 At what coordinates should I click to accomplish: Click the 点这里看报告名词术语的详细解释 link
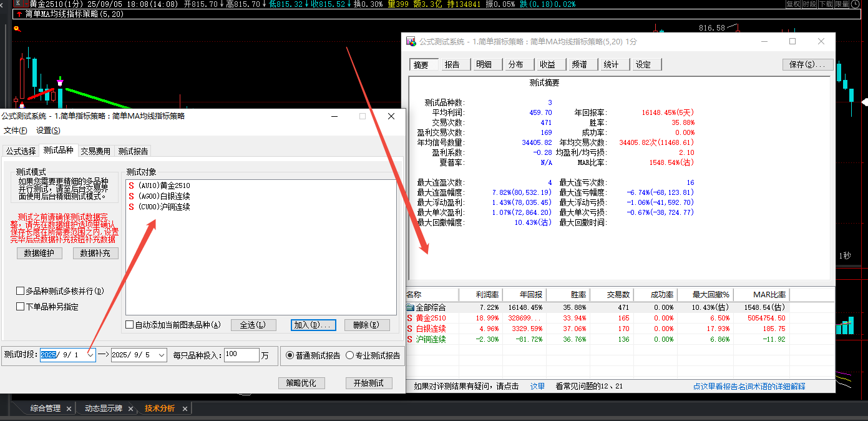coord(749,387)
